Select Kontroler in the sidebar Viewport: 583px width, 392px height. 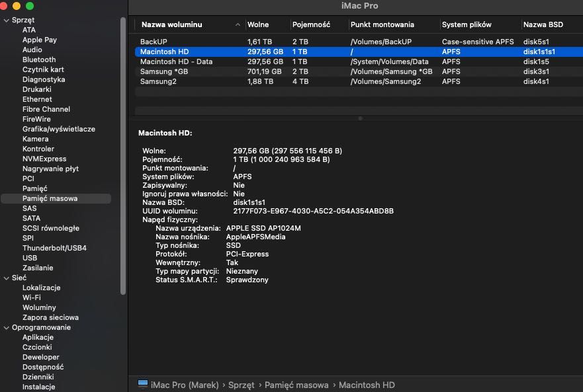click(38, 149)
